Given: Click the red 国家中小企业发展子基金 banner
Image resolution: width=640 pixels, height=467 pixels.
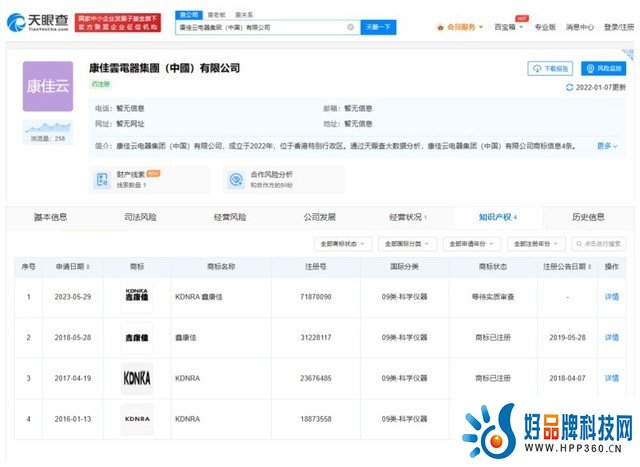Looking at the screenshot, I should (118, 22).
